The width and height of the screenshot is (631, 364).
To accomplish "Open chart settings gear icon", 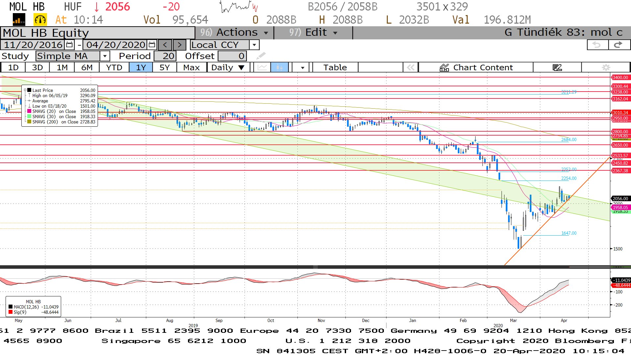I will [x=606, y=67].
